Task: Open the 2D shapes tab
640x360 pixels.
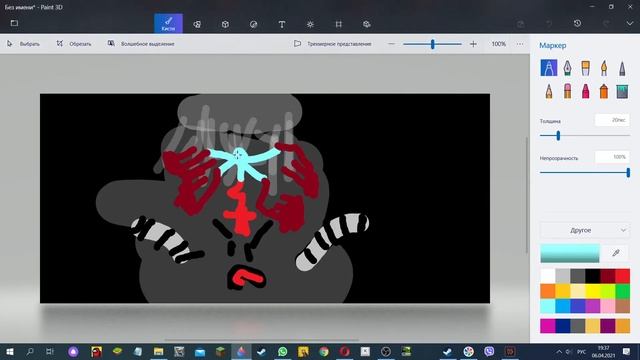Action: 197,24
